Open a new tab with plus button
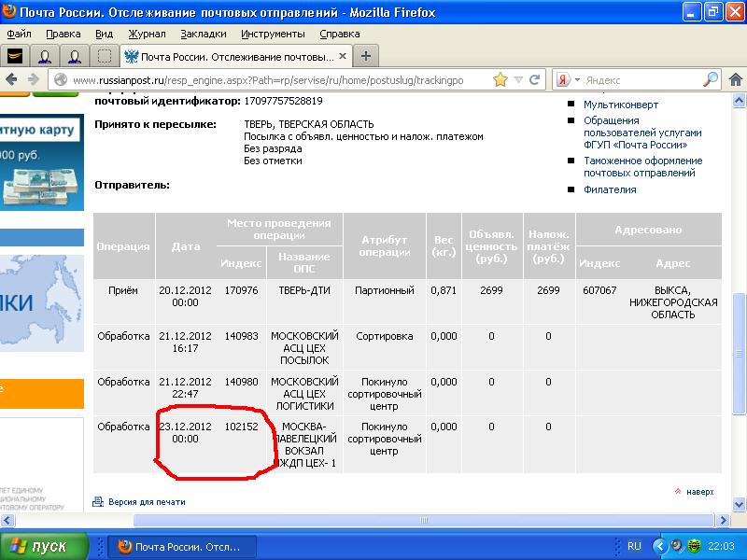Viewport: 747px width, 560px height. tap(365, 56)
